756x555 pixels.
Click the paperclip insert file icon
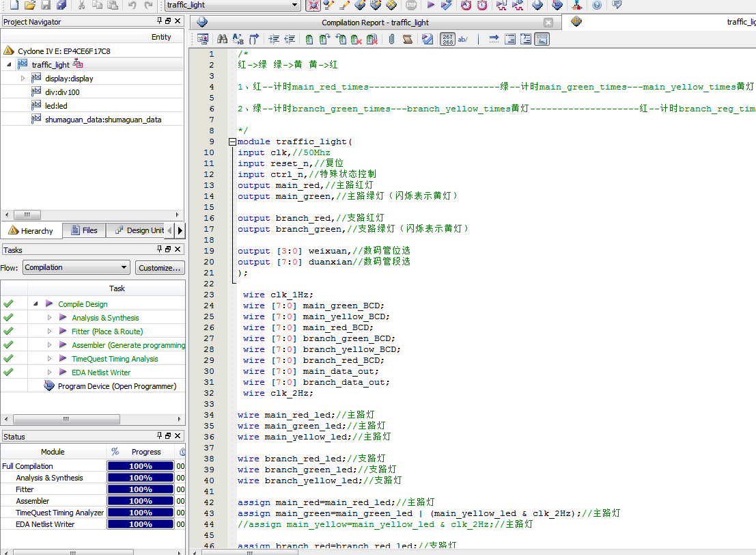[x=391, y=39]
